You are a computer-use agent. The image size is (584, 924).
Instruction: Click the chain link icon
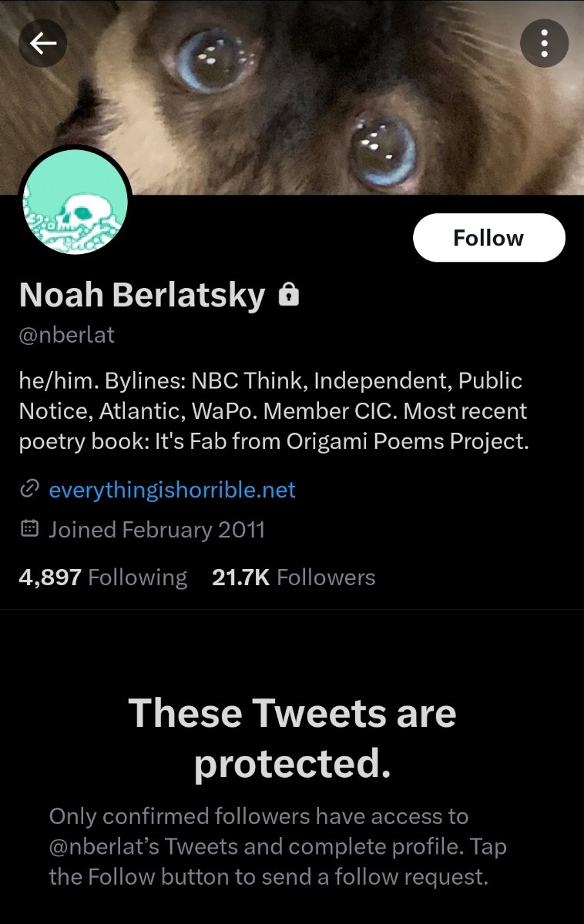pyautogui.click(x=29, y=490)
